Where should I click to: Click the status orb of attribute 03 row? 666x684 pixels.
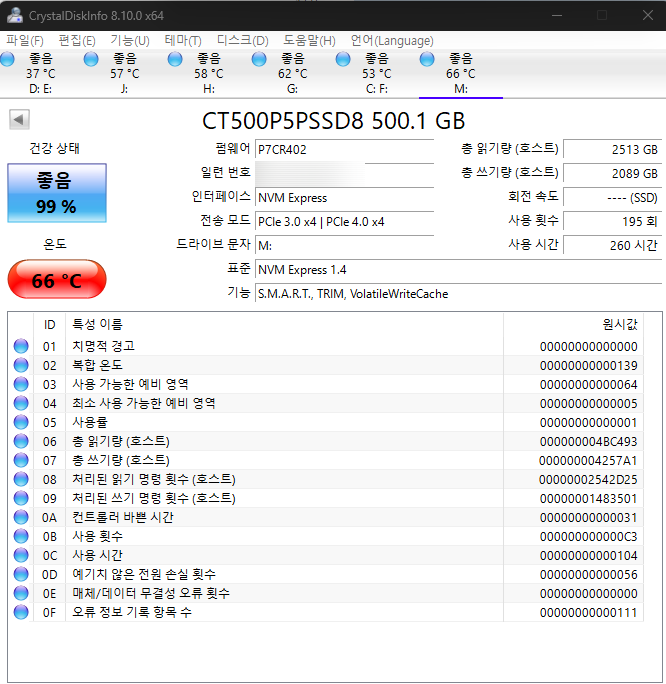pyautogui.click(x=21, y=384)
